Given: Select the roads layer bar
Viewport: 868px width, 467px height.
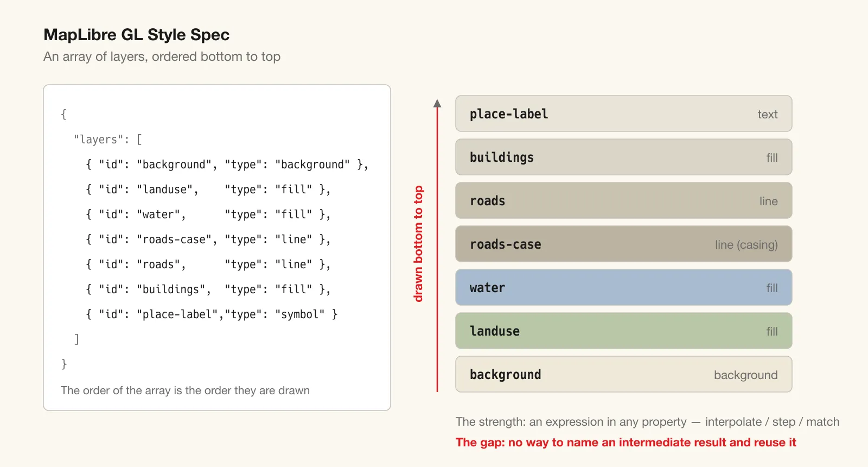Looking at the screenshot, I should [x=624, y=200].
